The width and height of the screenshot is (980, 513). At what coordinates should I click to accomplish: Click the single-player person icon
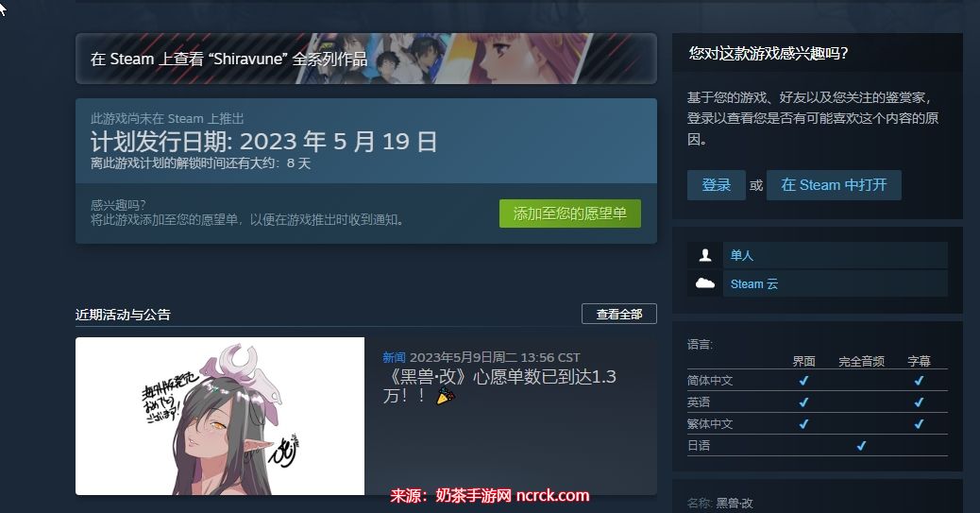pos(705,255)
